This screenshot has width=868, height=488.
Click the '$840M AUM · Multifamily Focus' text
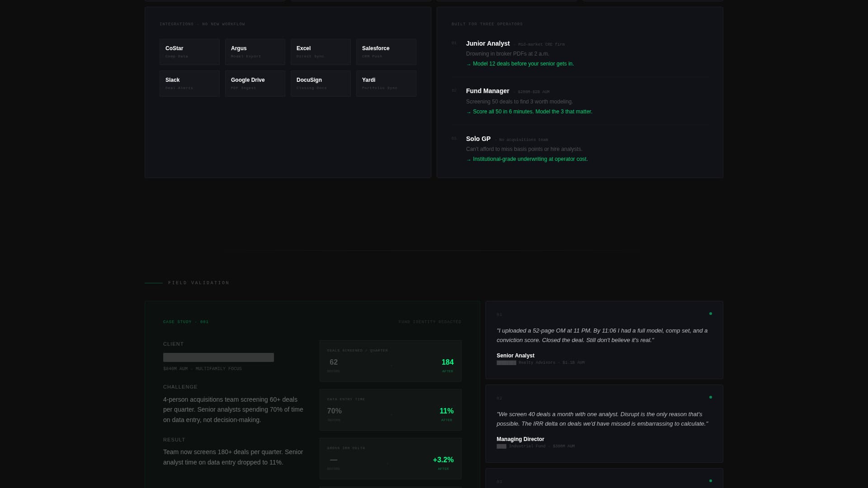(203, 369)
